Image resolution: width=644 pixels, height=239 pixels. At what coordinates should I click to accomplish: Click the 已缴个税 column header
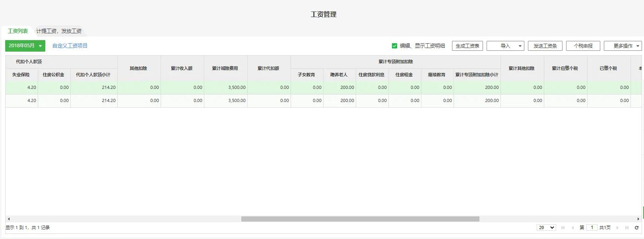tap(609, 68)
